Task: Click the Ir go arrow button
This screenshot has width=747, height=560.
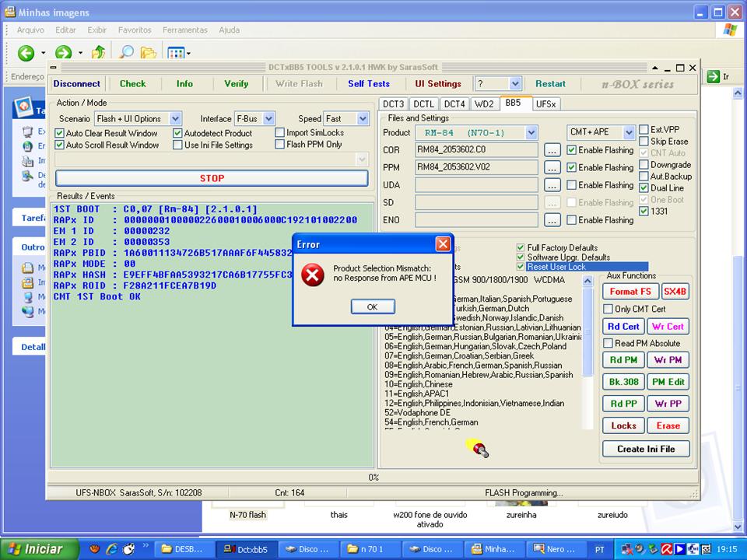Action: click(714, 76)
